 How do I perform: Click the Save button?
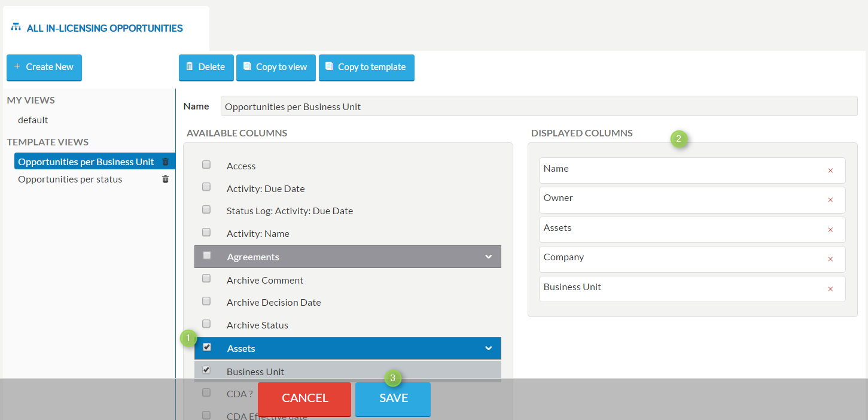(x=393, y=399)
